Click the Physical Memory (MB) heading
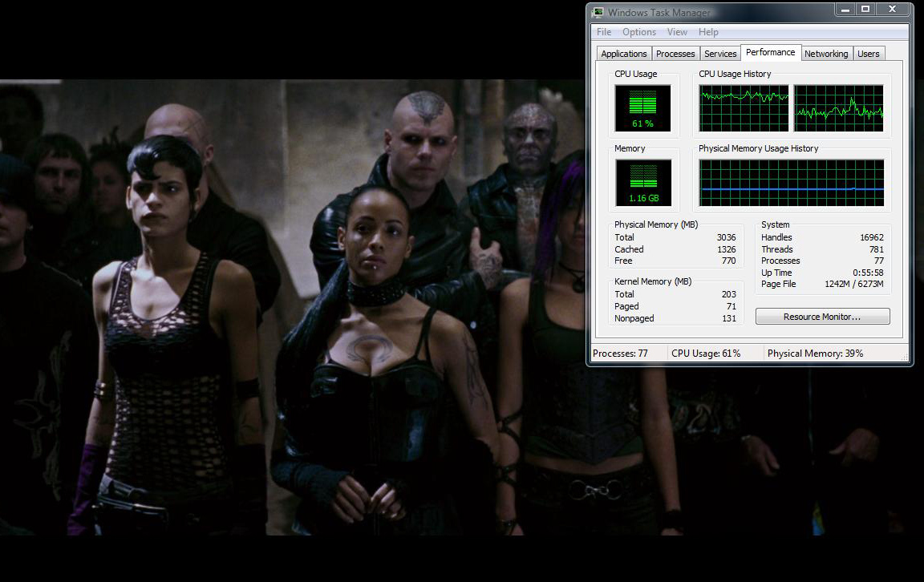924x582 pixels. pos(656,224)
